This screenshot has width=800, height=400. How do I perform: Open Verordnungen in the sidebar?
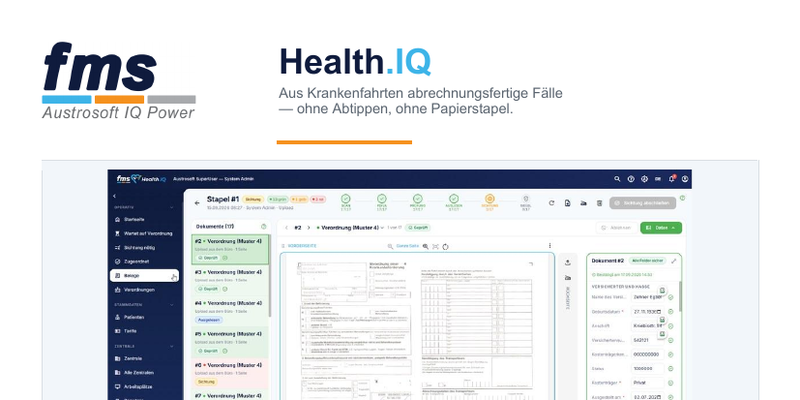144,290
